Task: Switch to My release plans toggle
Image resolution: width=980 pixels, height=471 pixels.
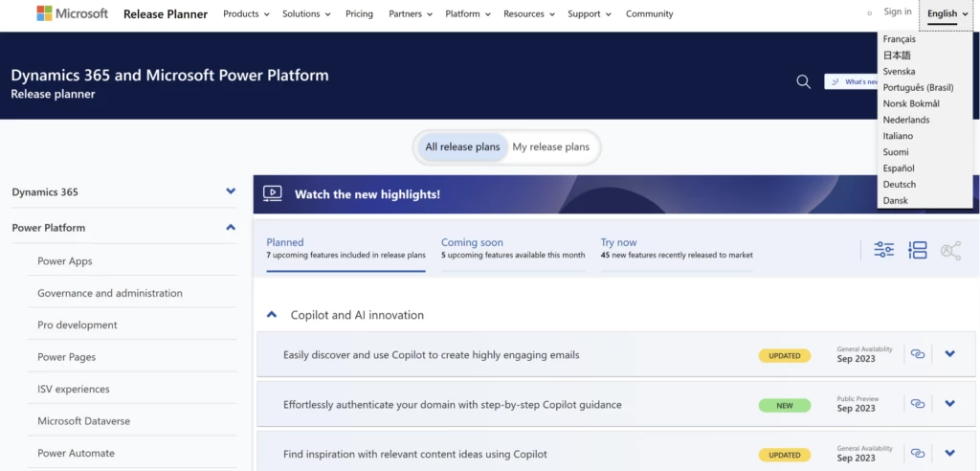Action: (x=550, y=147)
